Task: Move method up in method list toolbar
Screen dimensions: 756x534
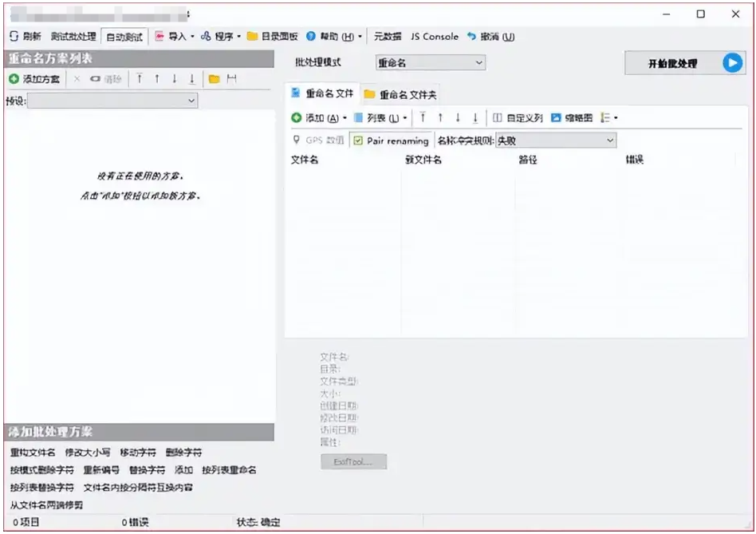Action: click(x=157, y=78)
